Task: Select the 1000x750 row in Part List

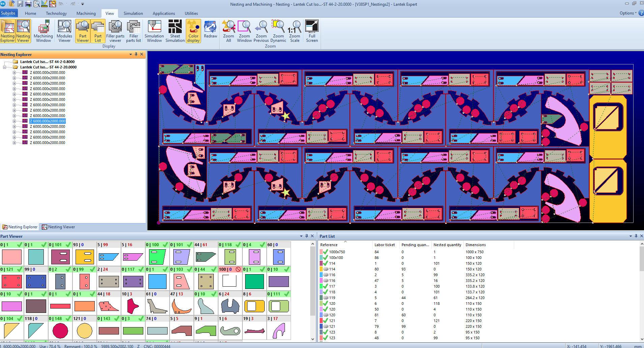Action: (x=337, y=252)
